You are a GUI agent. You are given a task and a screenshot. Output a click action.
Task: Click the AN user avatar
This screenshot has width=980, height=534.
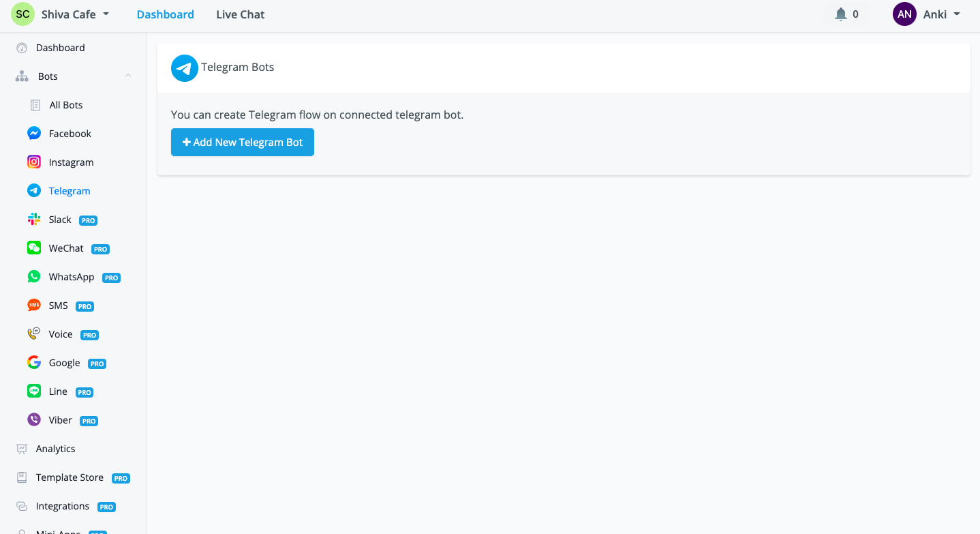click(x=904, y=14)
